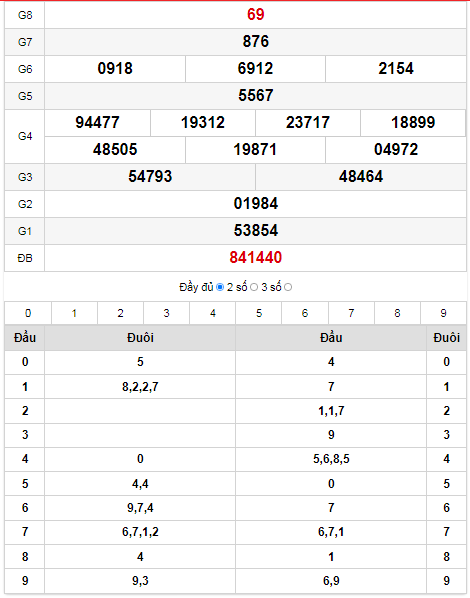Screen dimensions: 470x598
Task: Select the digit 6 filter tab
Action: [305, 313]
